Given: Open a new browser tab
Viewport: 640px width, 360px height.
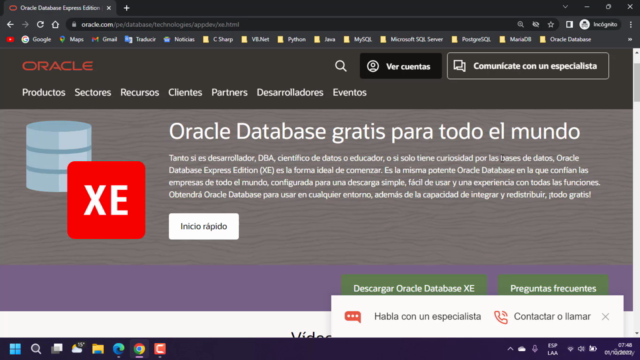Looking at the screenshot, I should click(127, 8).
